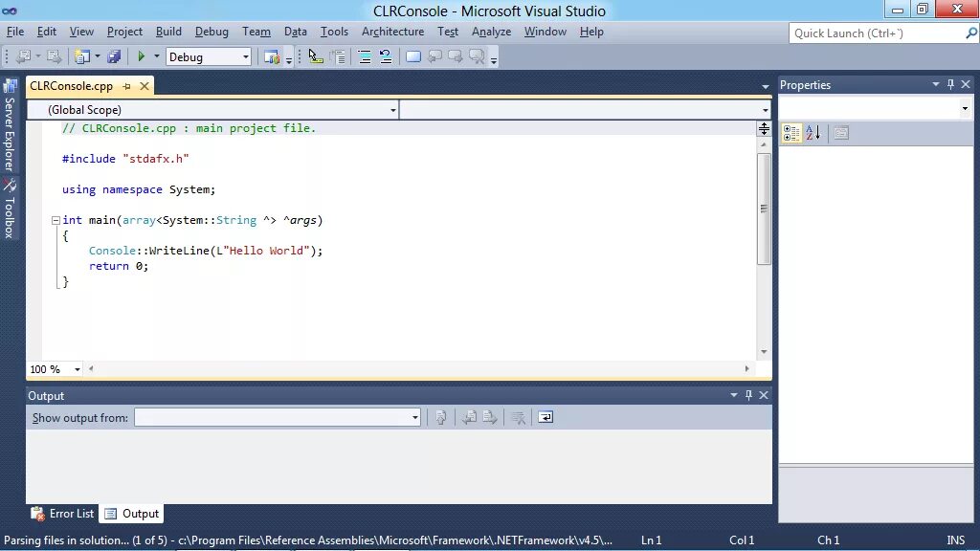Click the Uncomment selected lines icon
This screenshot has width=980, height=551.
[386, 56]
